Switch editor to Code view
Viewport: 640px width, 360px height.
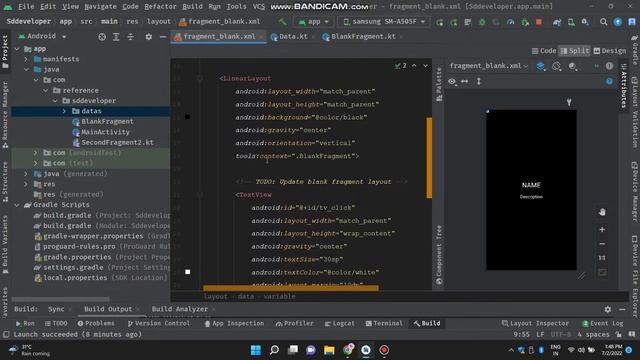544,51
